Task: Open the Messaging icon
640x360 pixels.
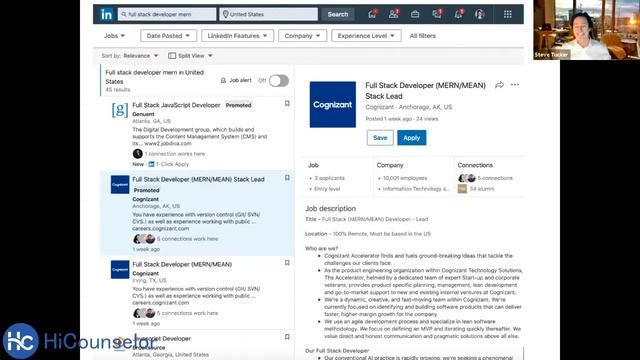Action: [437, 14]
